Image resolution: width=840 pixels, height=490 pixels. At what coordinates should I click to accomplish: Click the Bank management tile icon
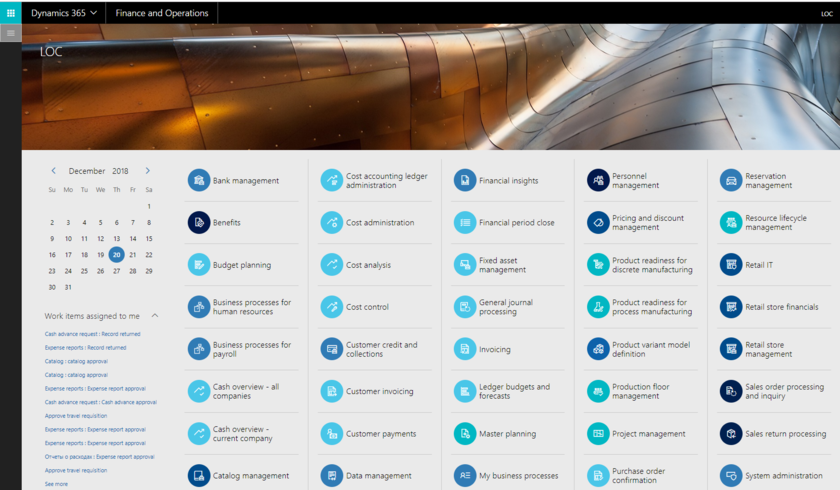coord(198,181)
